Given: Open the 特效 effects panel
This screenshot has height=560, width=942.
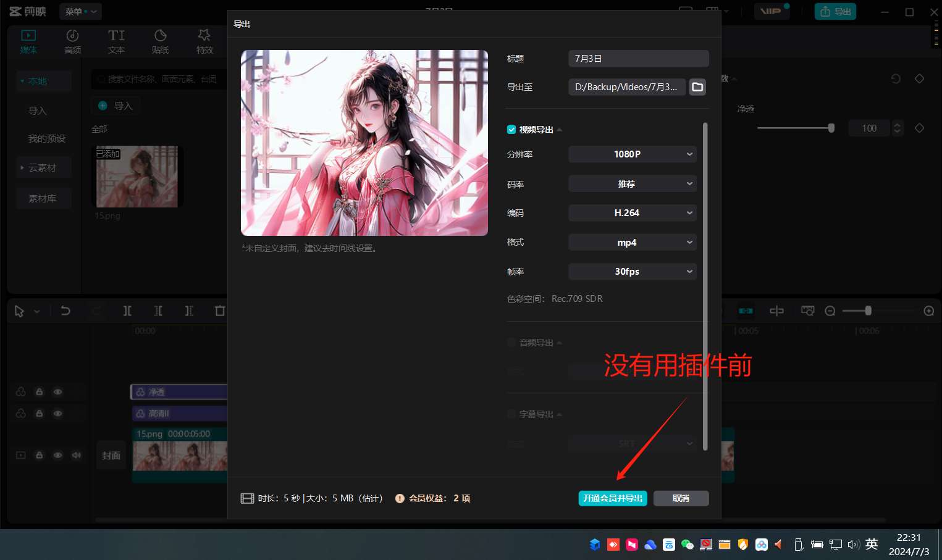Looking at the screenshot, I should (x=204, y=41).
